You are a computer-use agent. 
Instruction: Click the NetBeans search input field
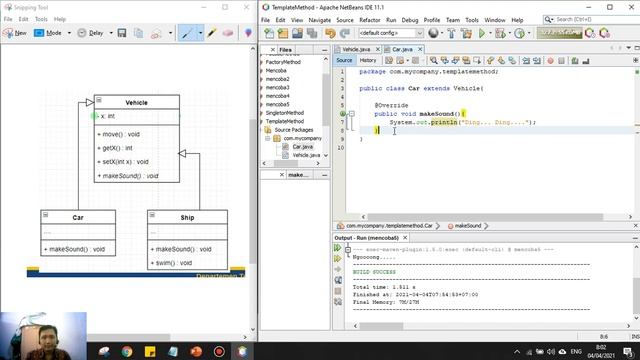(x=592, y=19)
